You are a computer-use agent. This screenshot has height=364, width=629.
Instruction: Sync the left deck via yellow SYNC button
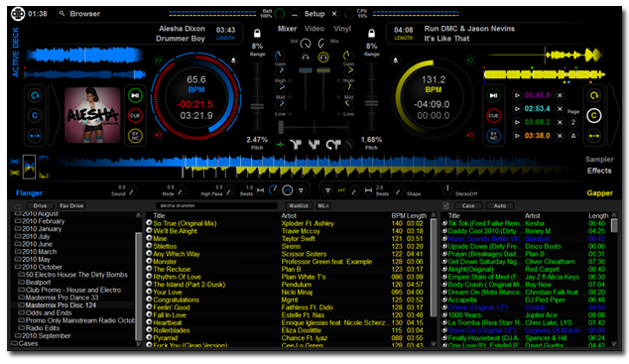tap(135, 136)
